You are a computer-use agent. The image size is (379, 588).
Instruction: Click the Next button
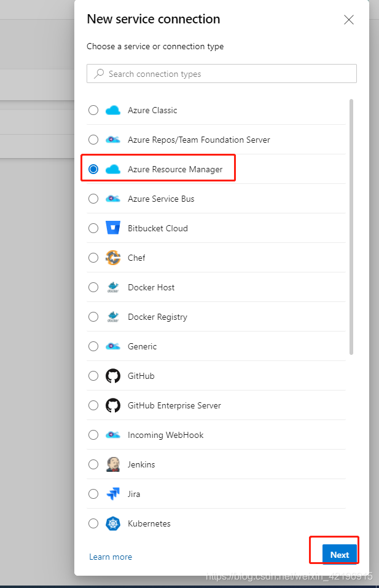340,555
